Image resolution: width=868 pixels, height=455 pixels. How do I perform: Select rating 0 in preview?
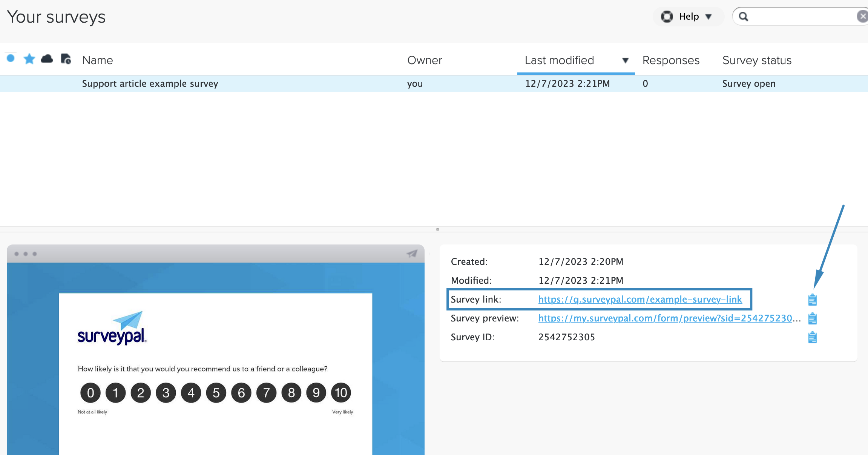pos(90,393)
